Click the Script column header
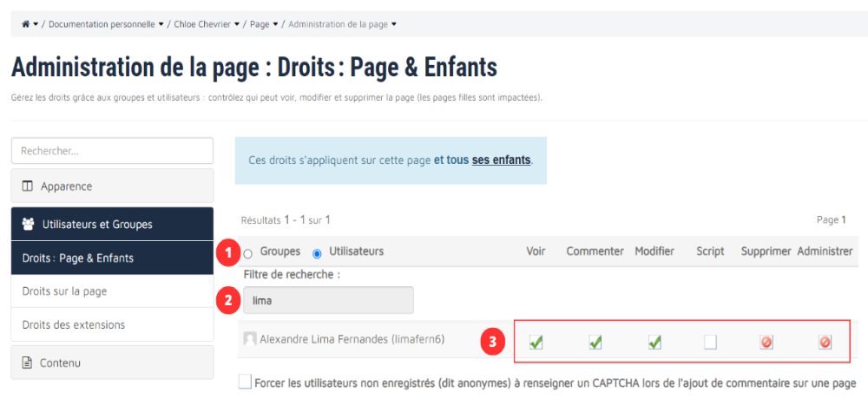The width and height of the screenshot is (868, 405). coord(710,251)
